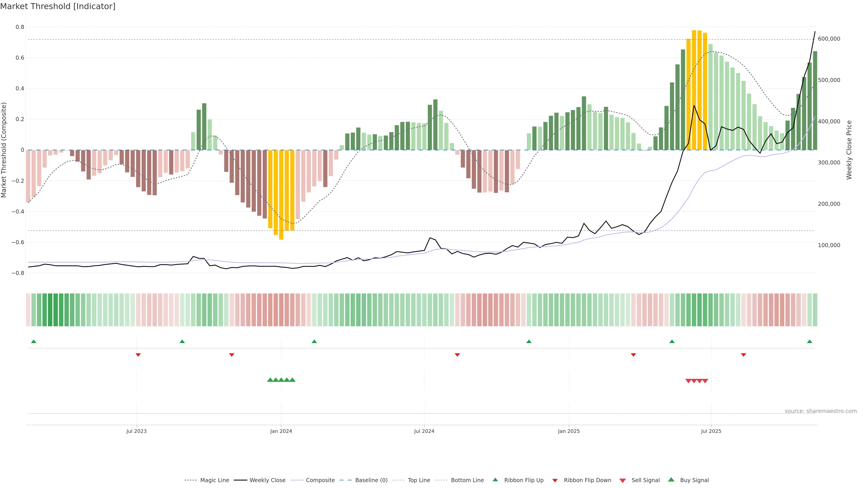Click the Top Line legend label
Image resolution: width=868 pixels, height=488 pixels.
tap(419, 480)
